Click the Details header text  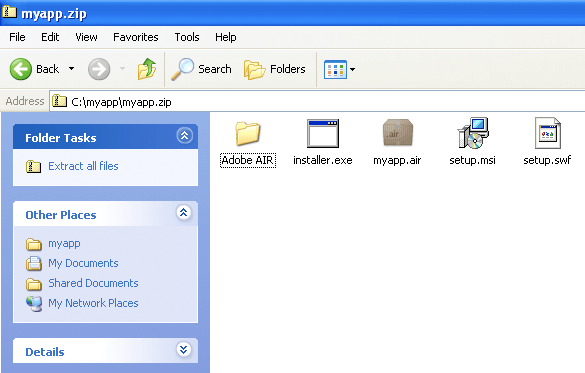(45, 352)
